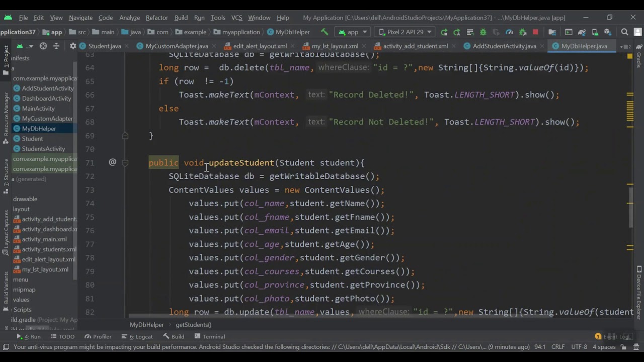This screenshot has width=644, height=362.
Task: Click the Collapse All icon in project panel
Action: tap(56, 46)
